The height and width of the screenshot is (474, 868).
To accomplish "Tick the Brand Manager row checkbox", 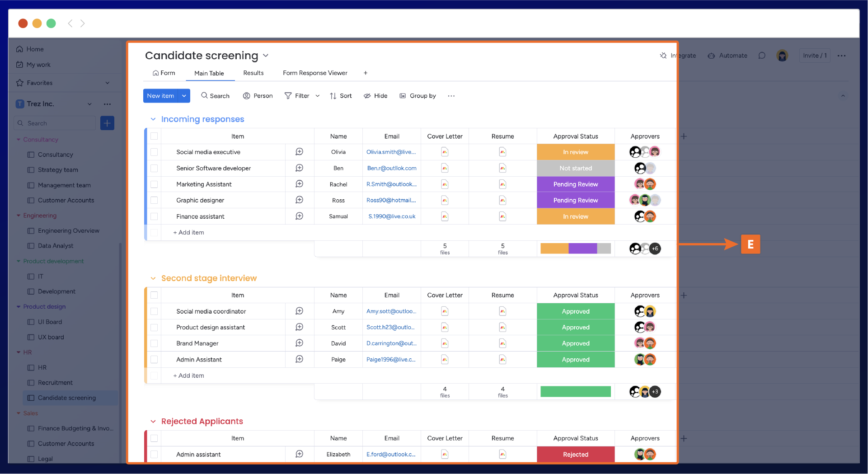I will click(154, 343).
